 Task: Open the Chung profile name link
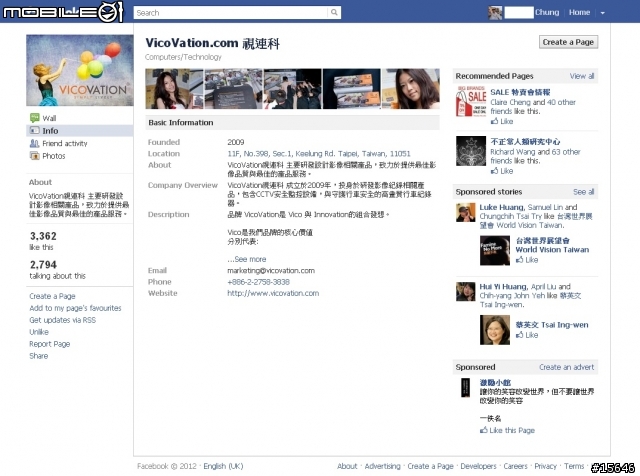[547, 12]
